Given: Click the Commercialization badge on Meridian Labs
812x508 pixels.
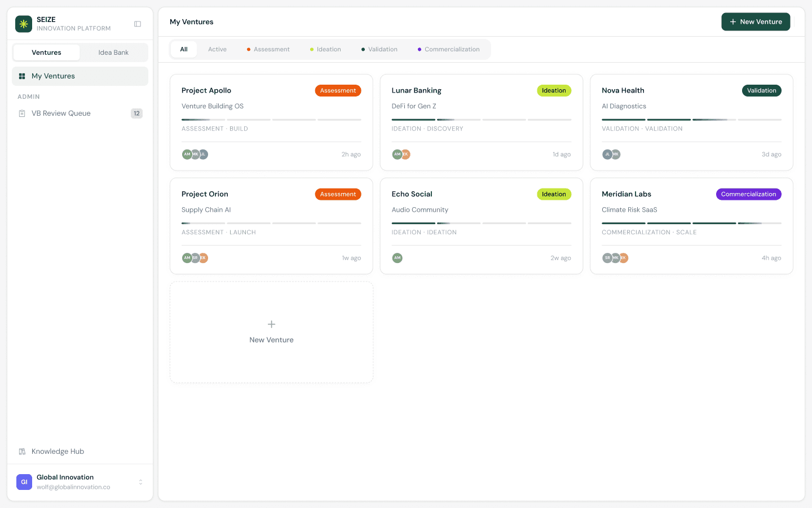Looking at the screenshot, I should (749, 194).
